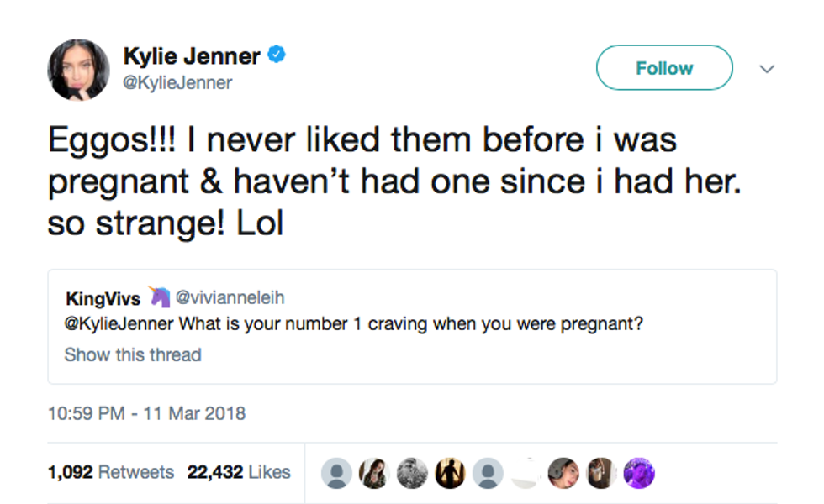Screen dimensions: 824x504
Task: Open Kylie Jenner's profile picture
Action: pyautogui.click(x=78, y=70)
